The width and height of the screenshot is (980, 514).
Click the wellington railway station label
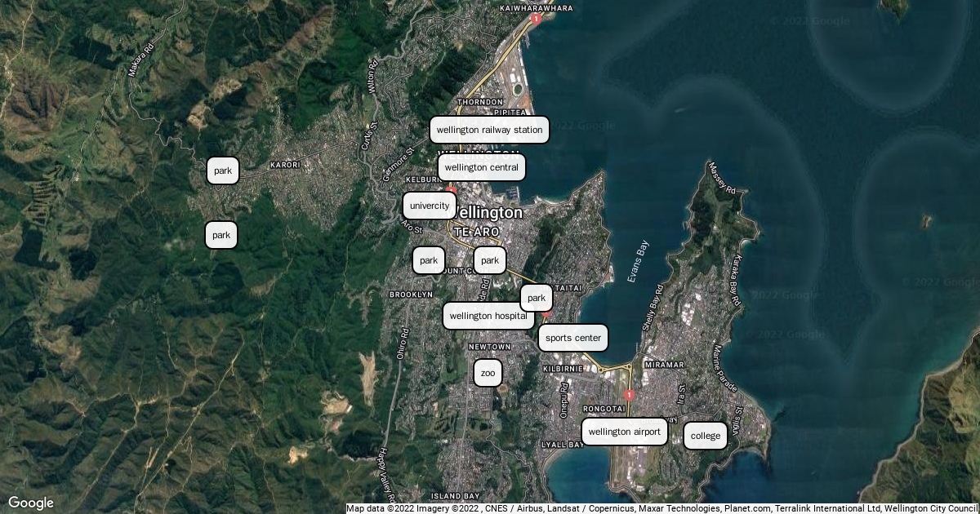point(489,130)
